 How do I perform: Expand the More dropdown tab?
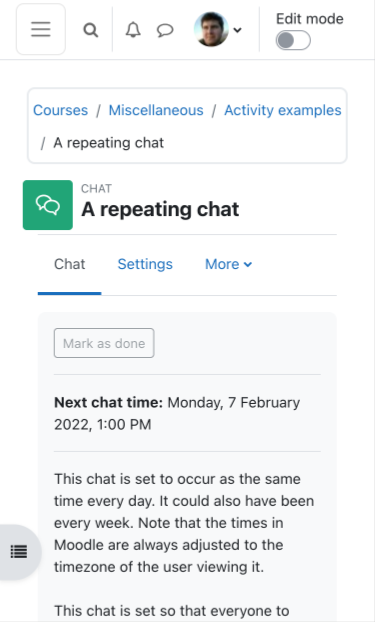(x=228, y=264)
